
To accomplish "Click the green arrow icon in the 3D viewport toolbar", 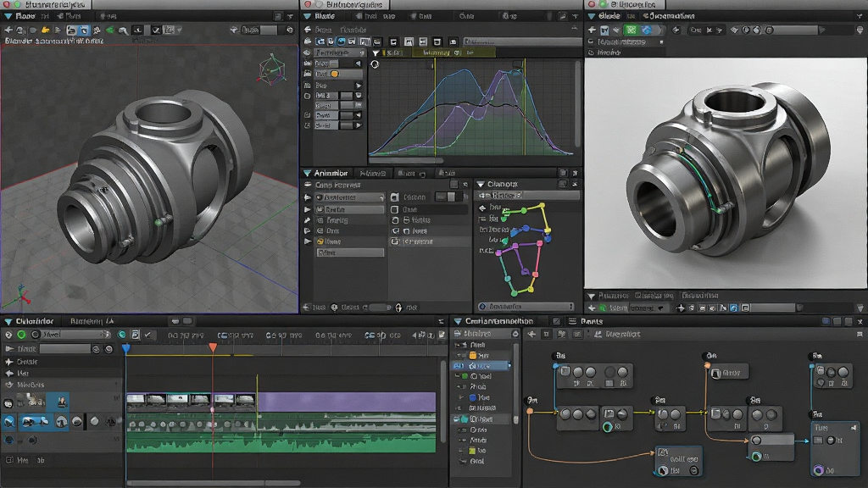I will (110, 30).
